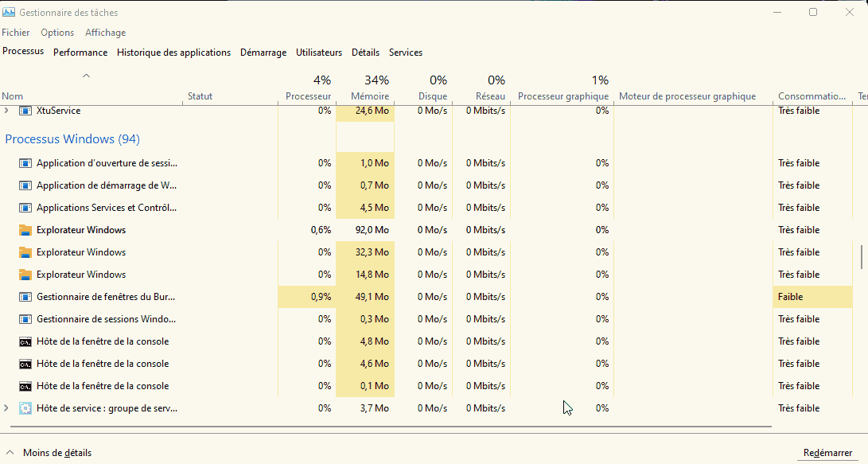Click the Explorateur Windows folder icon
Screen dimensions: 868x464
[24, 229]
